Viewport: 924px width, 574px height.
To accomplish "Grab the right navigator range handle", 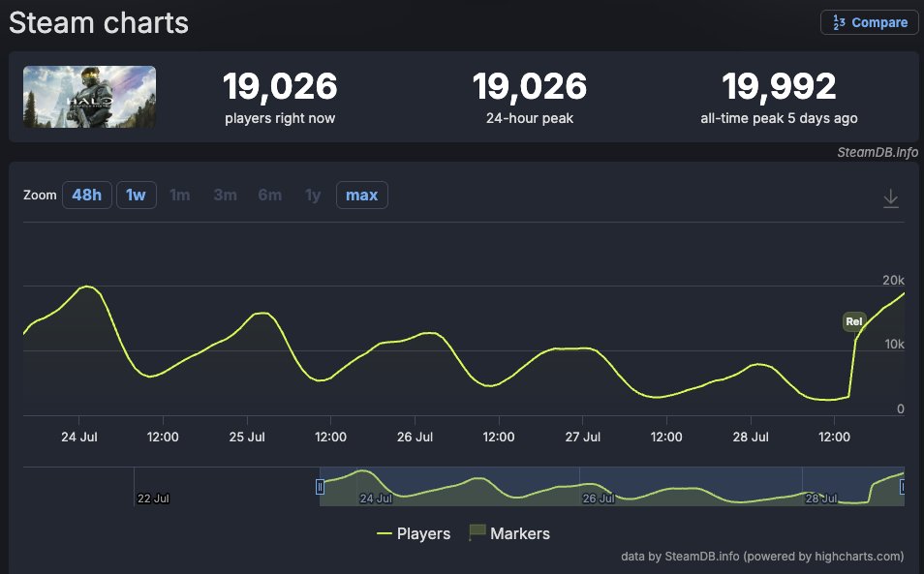I will pos(902,487).
